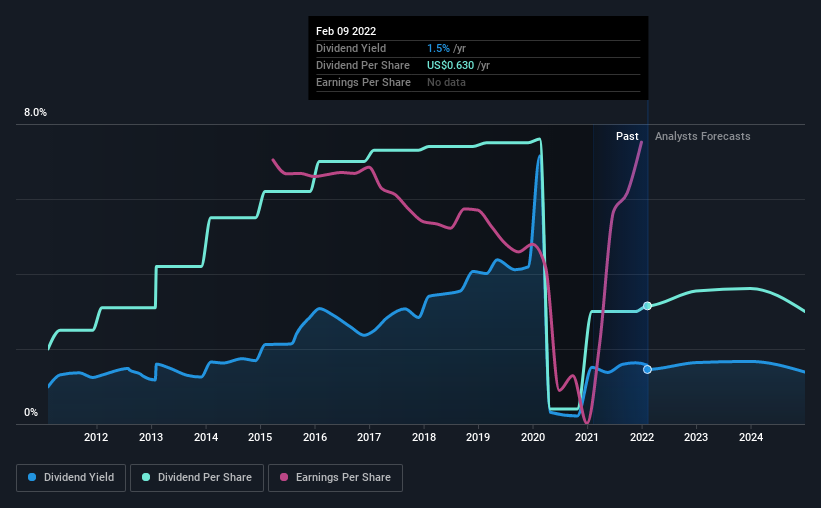
Task: Click the pink Earnings Per Share legend dot
Action: (284, 477)
